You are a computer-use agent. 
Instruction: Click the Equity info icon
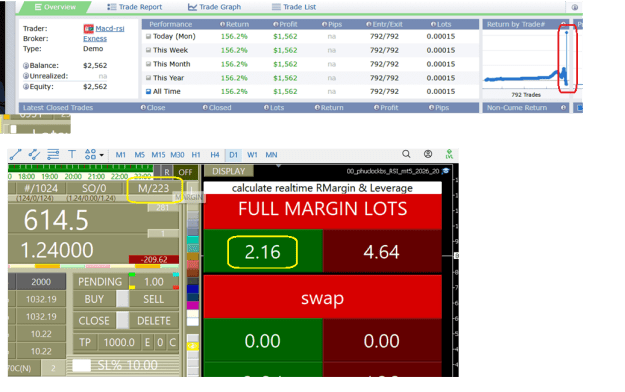[x=26, y=87]
